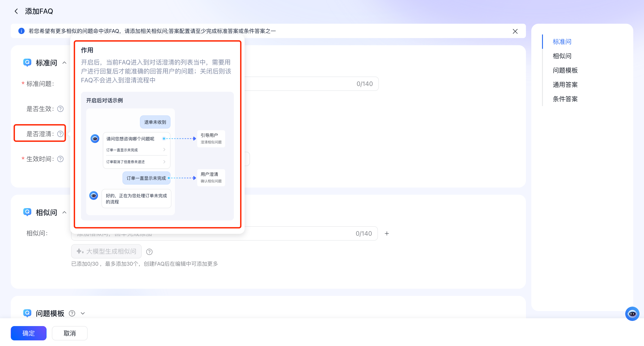
Task: Click the Q icon beside 标准问 heading
Action: pyautogui.click(x=27, y=62)
